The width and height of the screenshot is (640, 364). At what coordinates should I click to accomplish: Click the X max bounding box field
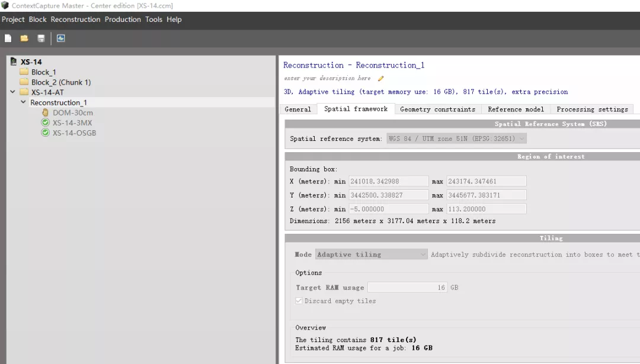(x=487, y=181)
